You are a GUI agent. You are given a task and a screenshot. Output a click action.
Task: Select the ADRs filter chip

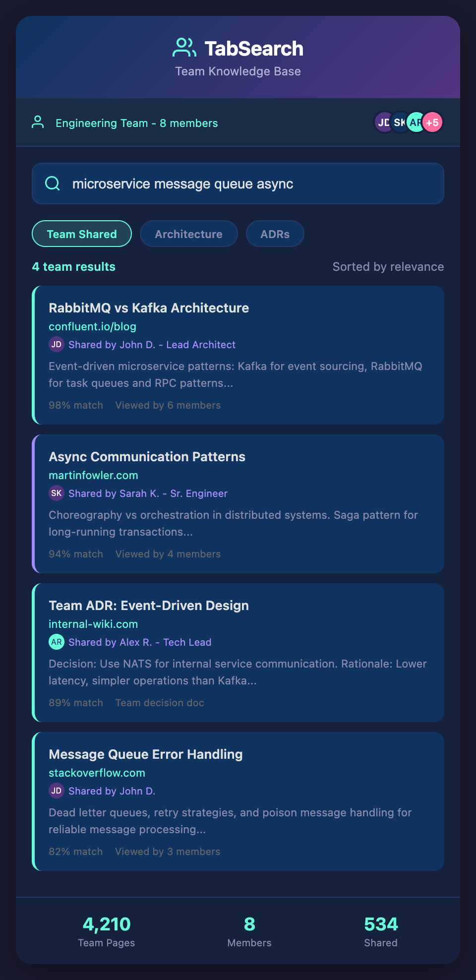tap(275, 234)
